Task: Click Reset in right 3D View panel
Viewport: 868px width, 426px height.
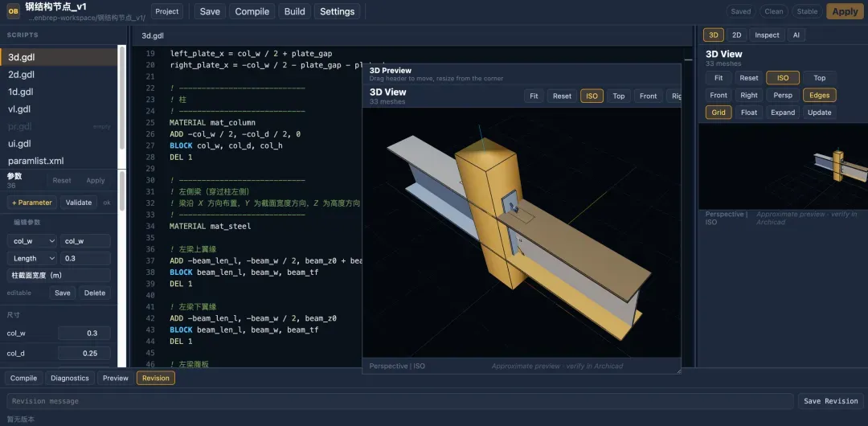Action: click(749, 78)
